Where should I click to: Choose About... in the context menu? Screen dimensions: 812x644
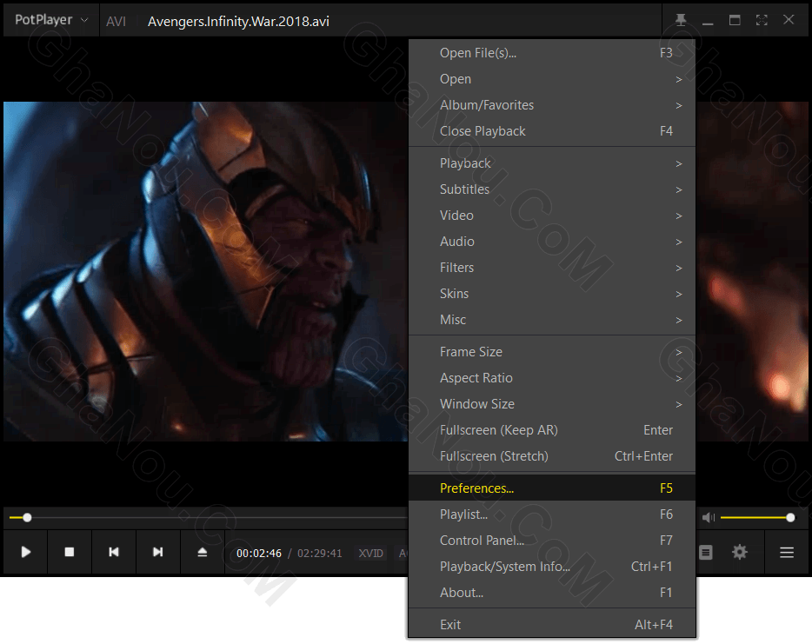[552, 593]
